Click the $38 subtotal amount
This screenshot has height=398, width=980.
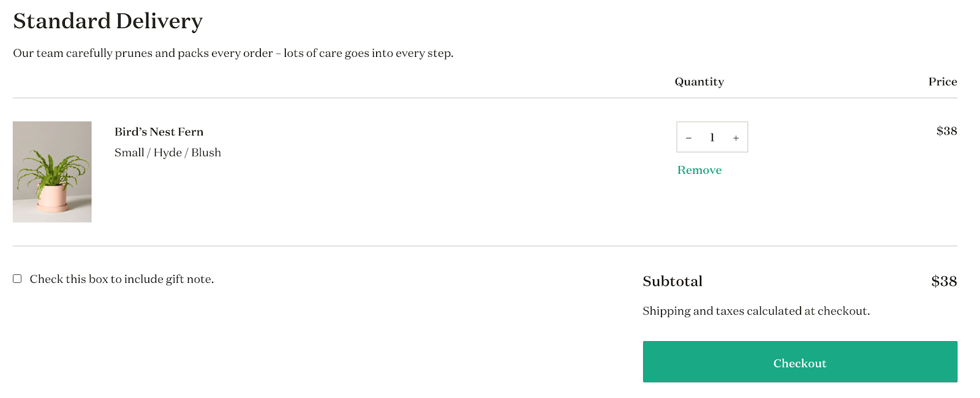tap(944, 281)
